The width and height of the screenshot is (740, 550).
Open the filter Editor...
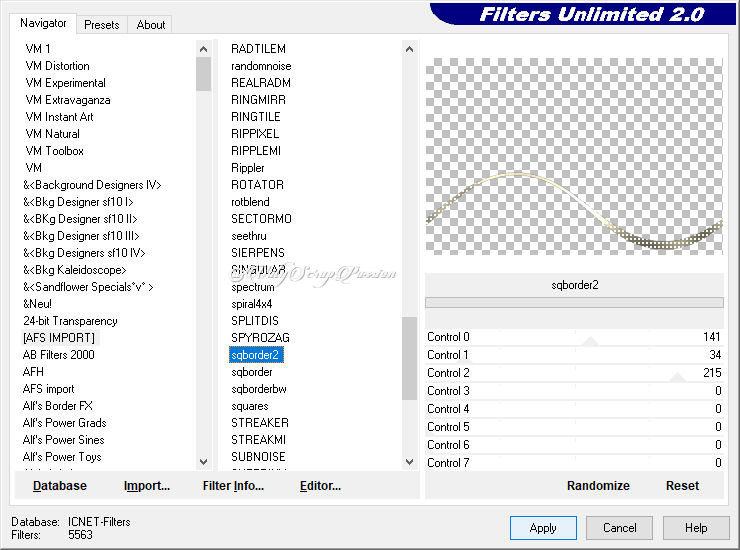[x=320, y=486]
